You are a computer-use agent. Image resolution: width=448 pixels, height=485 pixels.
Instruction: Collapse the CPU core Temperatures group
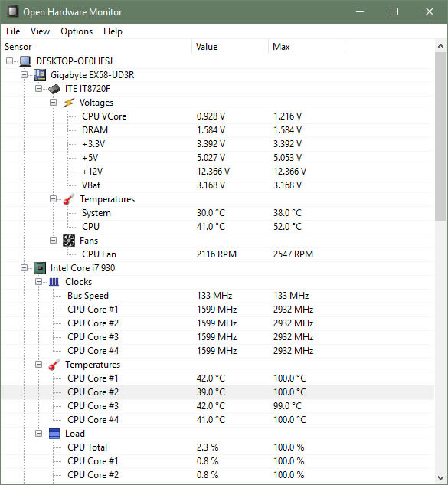click(x=38, y=365)
